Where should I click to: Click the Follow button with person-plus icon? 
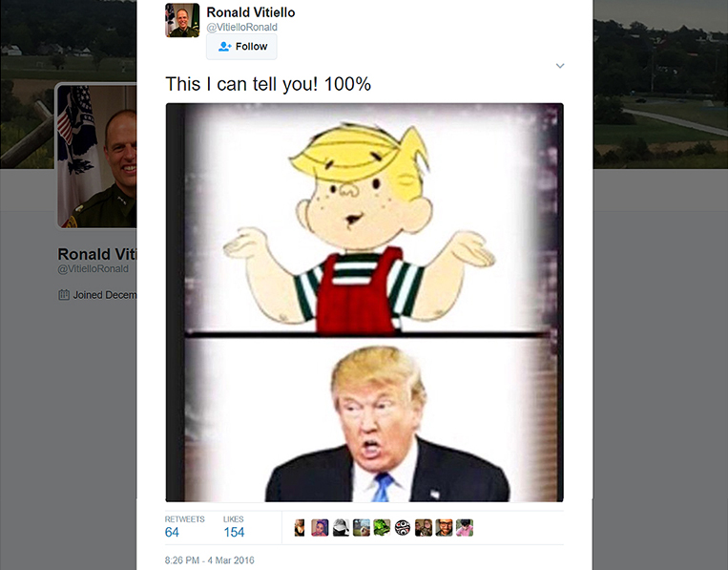coord(241,47)
